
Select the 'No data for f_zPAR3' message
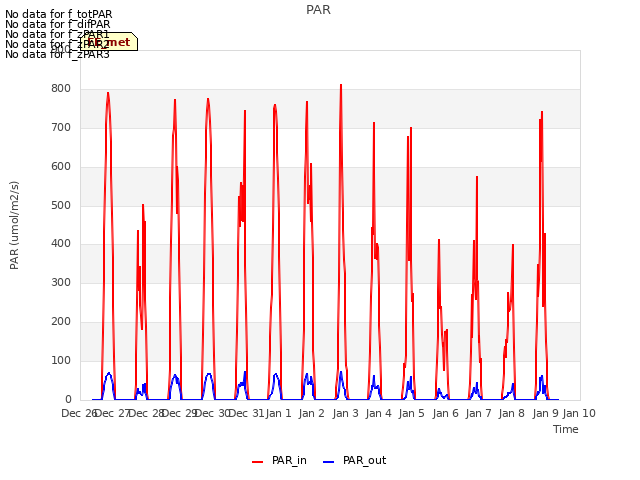(58, 54)
